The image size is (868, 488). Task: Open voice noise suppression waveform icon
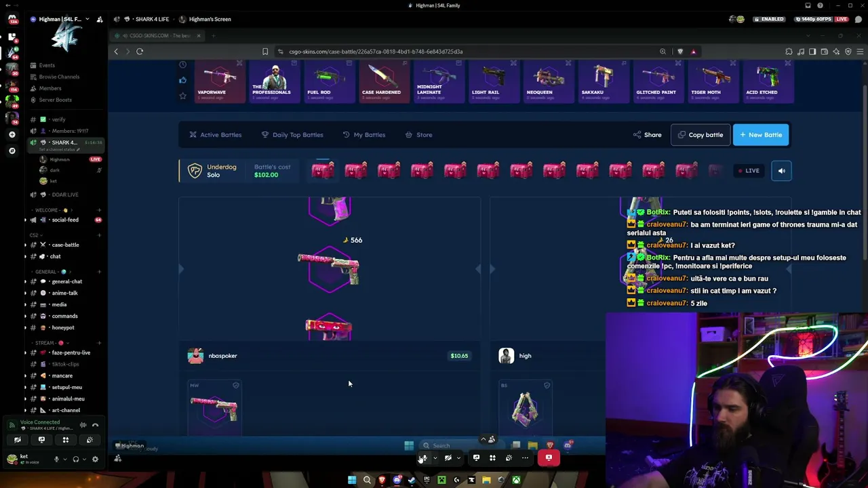tap(83, 425)
